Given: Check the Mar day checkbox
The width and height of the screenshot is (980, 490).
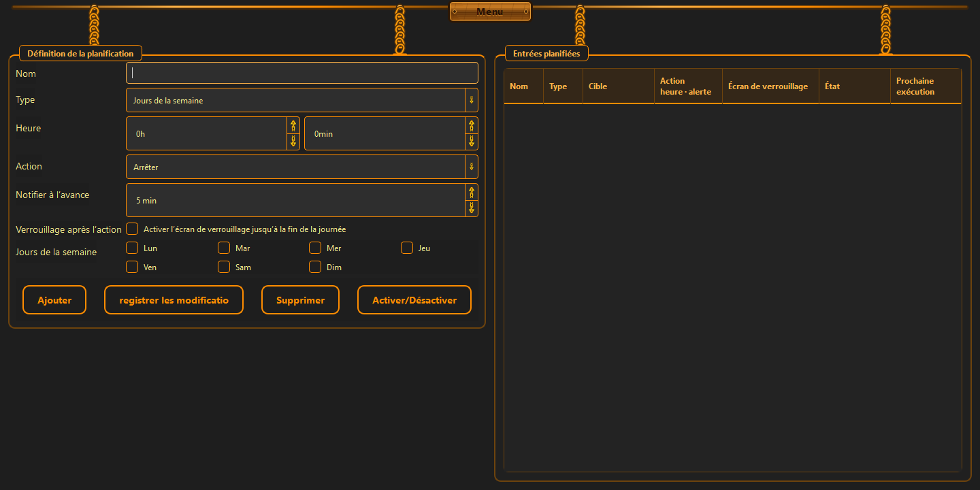Looking at the screenshot, I should [224, 248].
